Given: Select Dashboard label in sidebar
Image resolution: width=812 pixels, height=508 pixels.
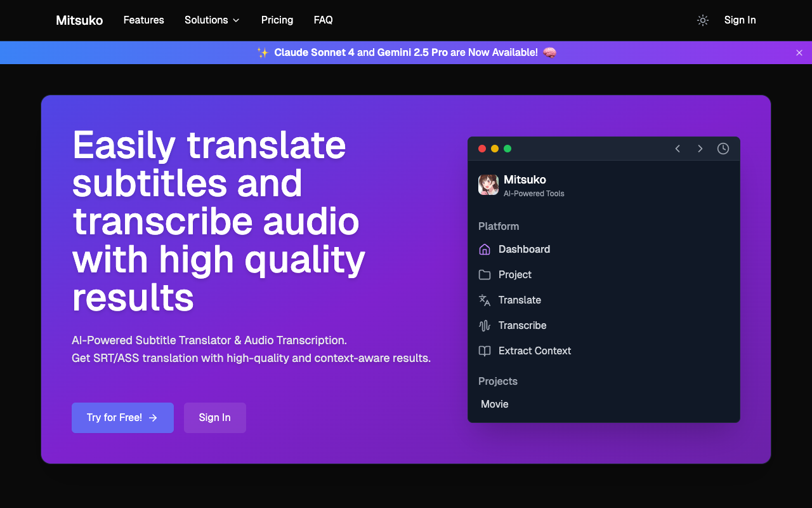Looking at the screenshot, I should point(524,250).
